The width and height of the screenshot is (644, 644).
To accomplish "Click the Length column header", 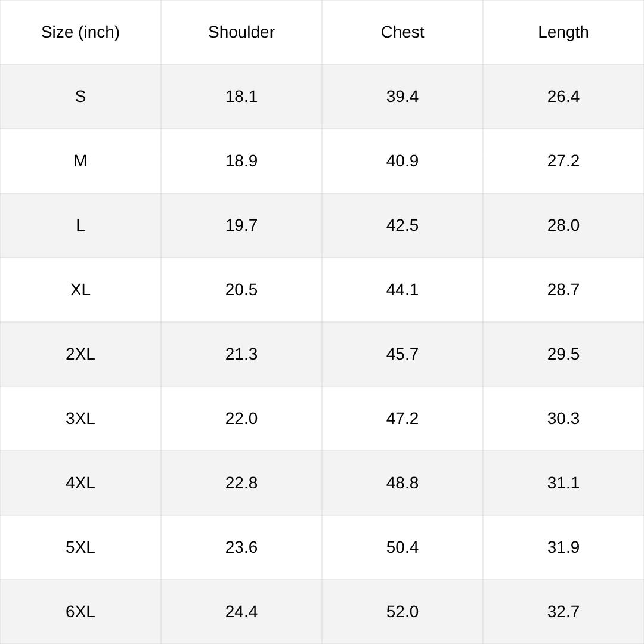I will (563, 32).
